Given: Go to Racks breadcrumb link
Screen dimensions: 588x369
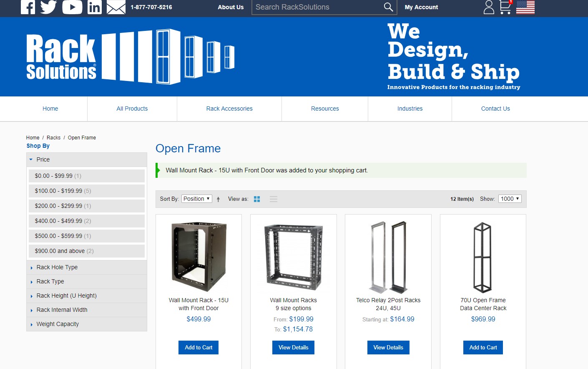Looking at the screenshot, I should point(53,138).
